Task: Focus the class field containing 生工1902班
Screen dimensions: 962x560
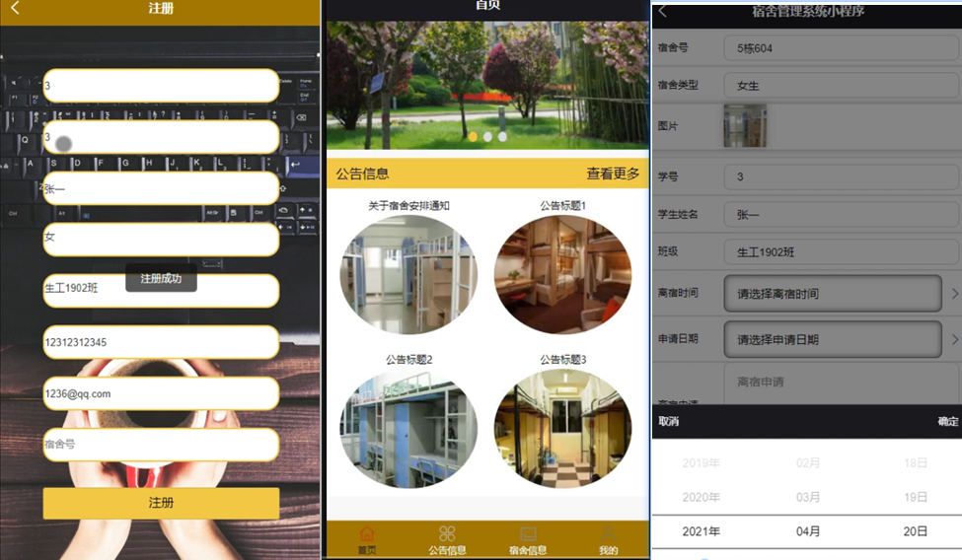Action: click(x=161, y=291)
